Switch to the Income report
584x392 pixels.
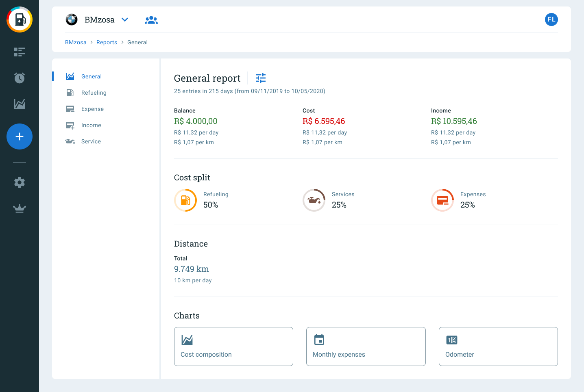(91, 125)
